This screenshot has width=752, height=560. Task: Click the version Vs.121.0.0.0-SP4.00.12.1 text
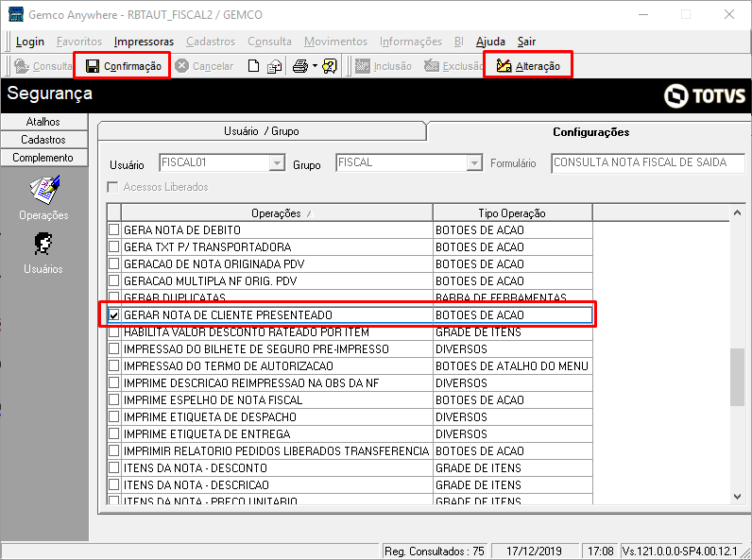[x=679, y=552]
